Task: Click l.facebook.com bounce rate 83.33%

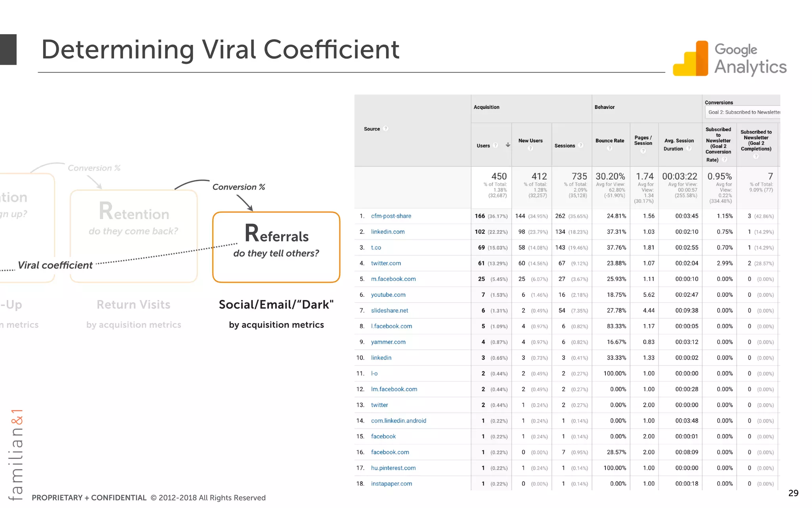Action: [x=617, y=326]
